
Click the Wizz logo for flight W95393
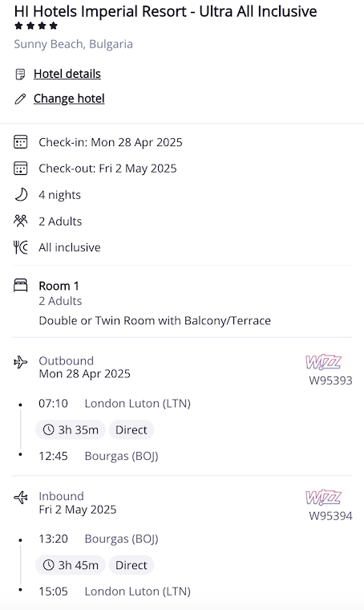(323, 362)
